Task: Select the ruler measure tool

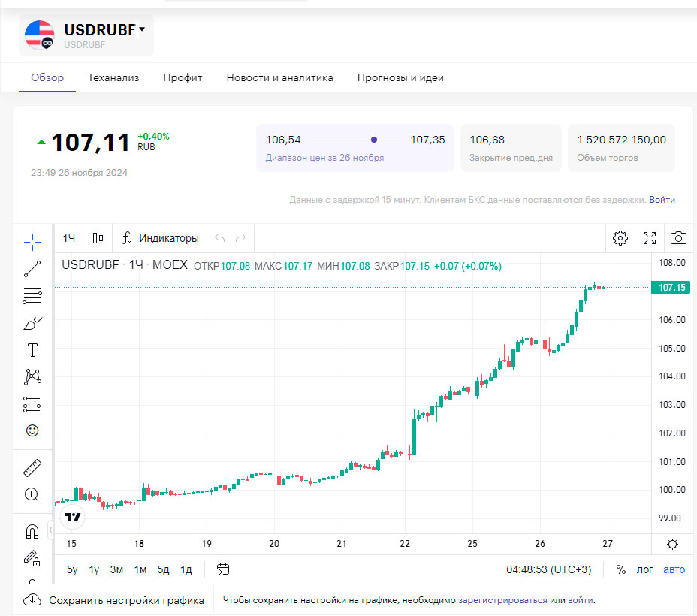Action: 32,468
